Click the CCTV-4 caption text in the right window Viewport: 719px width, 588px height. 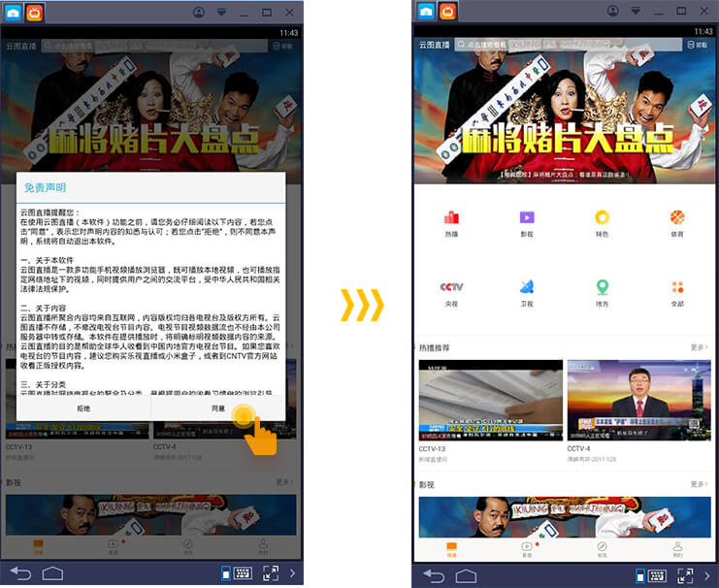tap(578, 448)
